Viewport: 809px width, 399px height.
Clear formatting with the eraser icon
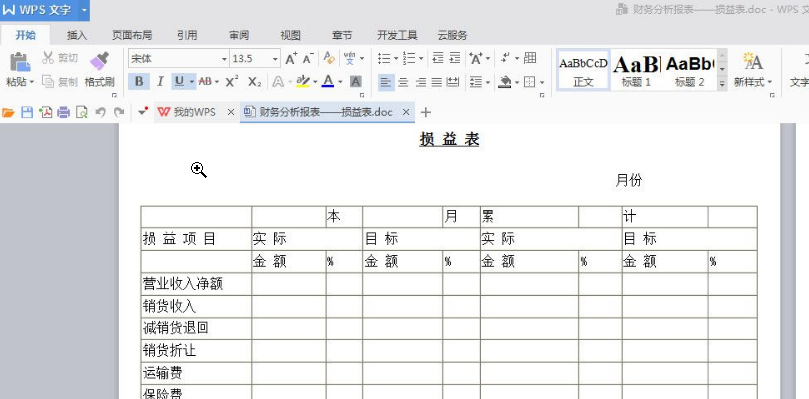329,58
